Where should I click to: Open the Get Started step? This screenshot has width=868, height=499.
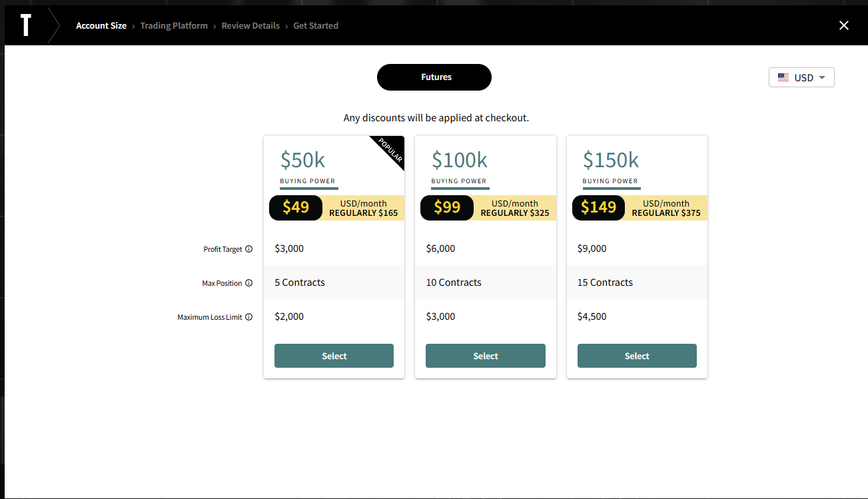click(316, 26)
